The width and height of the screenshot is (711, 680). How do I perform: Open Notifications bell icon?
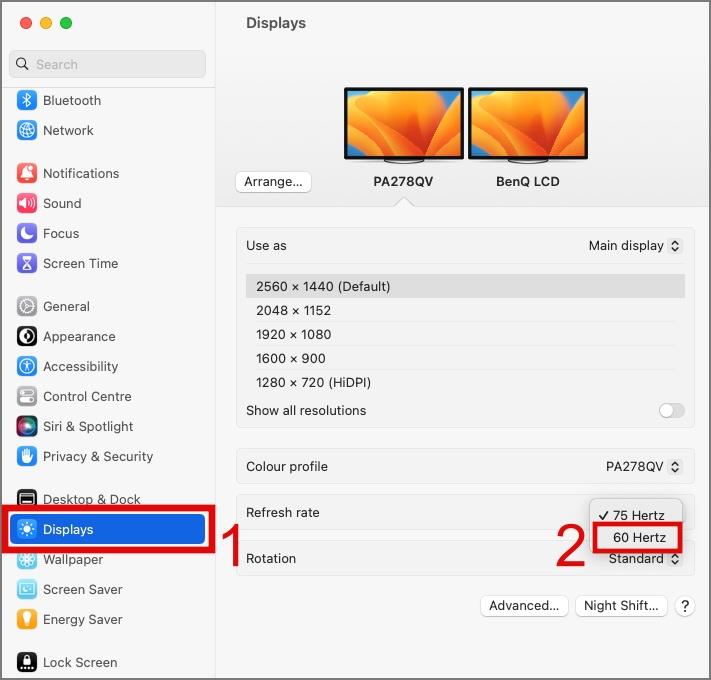(27, 173)
